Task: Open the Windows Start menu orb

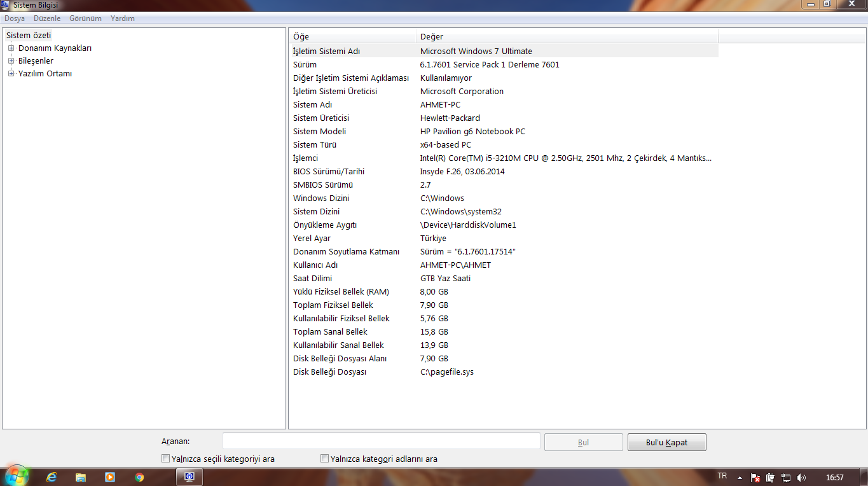Action: click(17, 476)
